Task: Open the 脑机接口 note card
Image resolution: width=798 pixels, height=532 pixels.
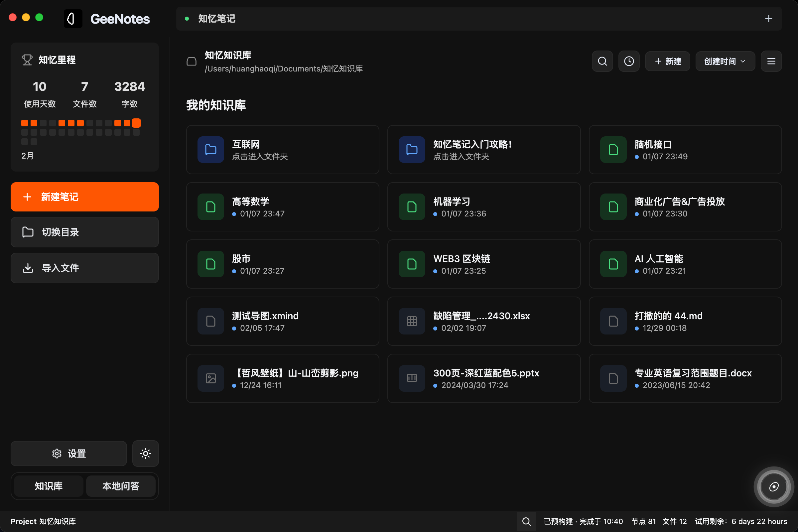Action: [685, 150]
